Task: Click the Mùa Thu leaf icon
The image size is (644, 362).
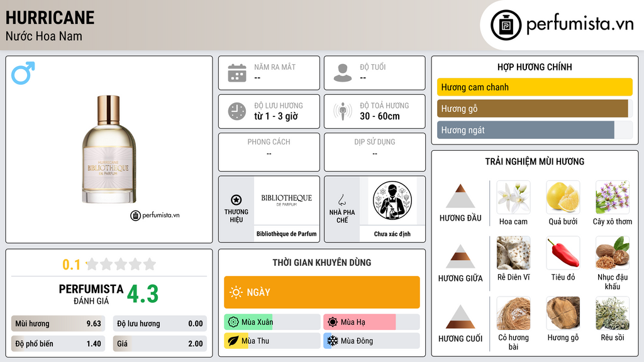Action: coord(233,341)
